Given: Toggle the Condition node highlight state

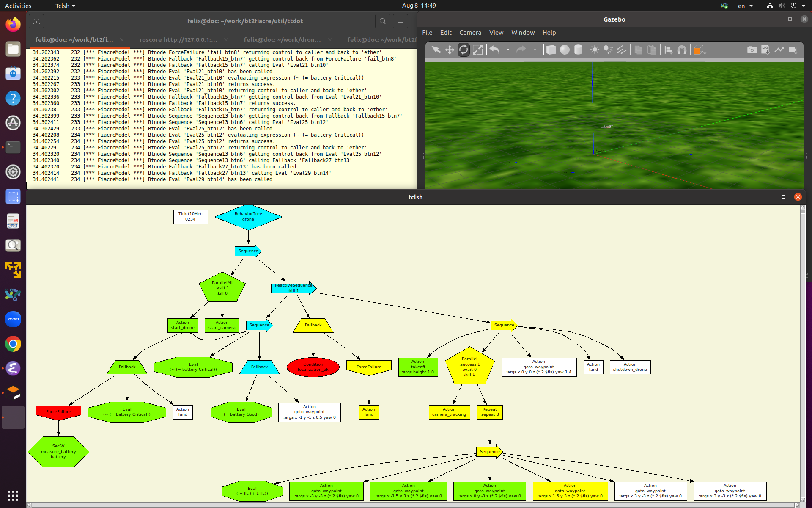Looking at the screenshot, I should [x=313, y=367].
